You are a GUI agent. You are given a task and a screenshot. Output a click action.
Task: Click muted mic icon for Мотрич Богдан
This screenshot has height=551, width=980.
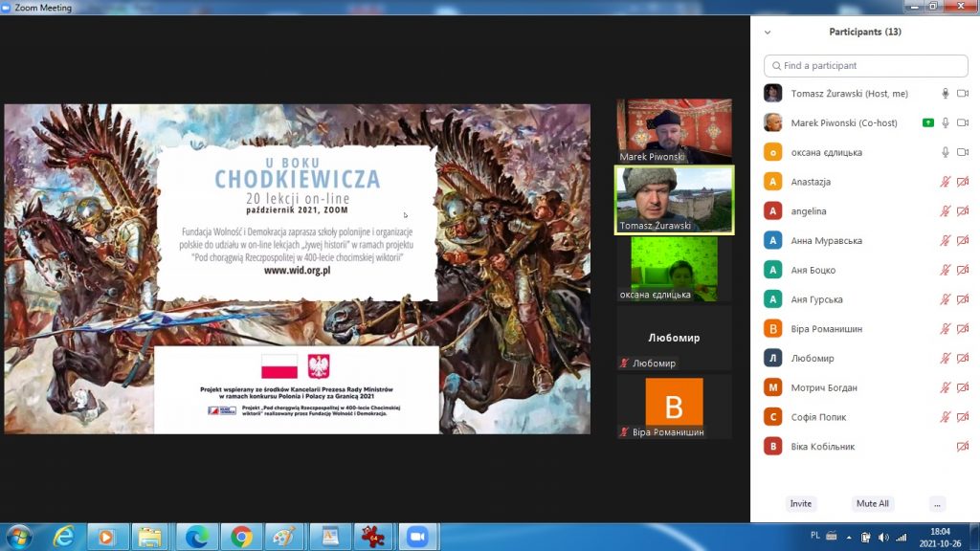point(946,387)
